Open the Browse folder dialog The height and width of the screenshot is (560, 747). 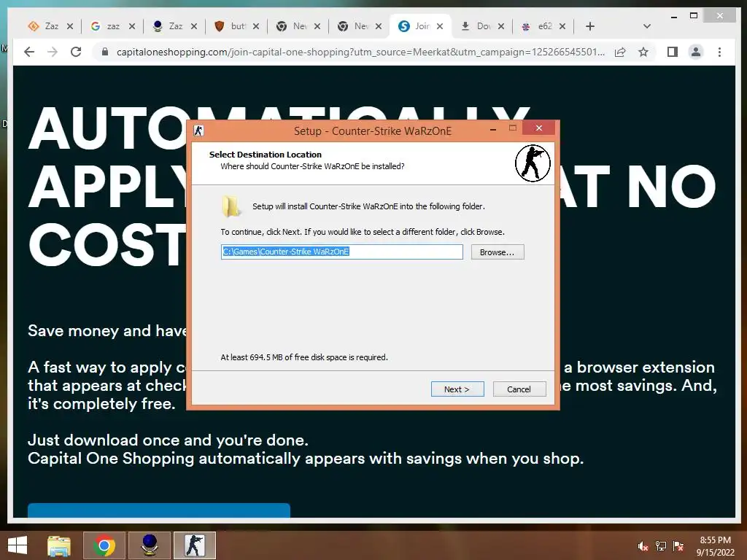tap(498, 252)
